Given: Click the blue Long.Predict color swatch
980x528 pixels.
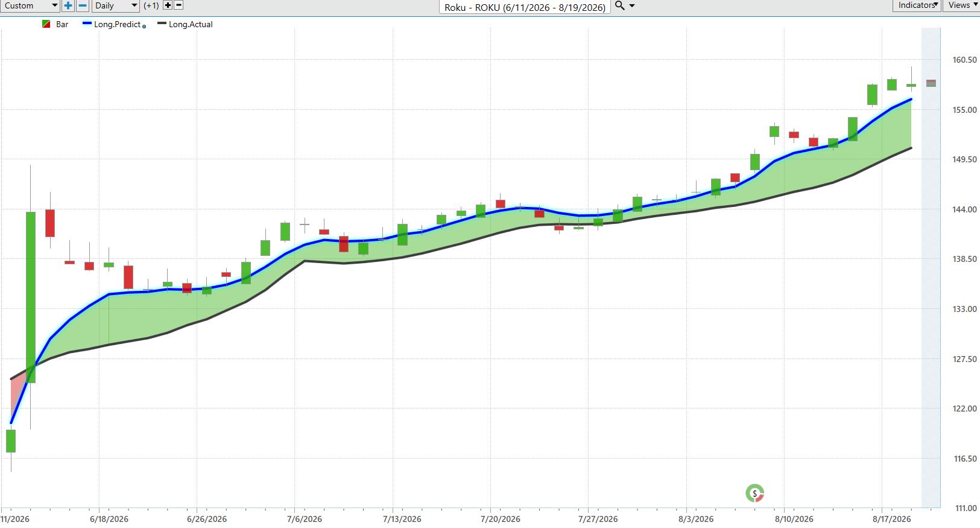Looking at the screenshot, I should click(87, 24).
